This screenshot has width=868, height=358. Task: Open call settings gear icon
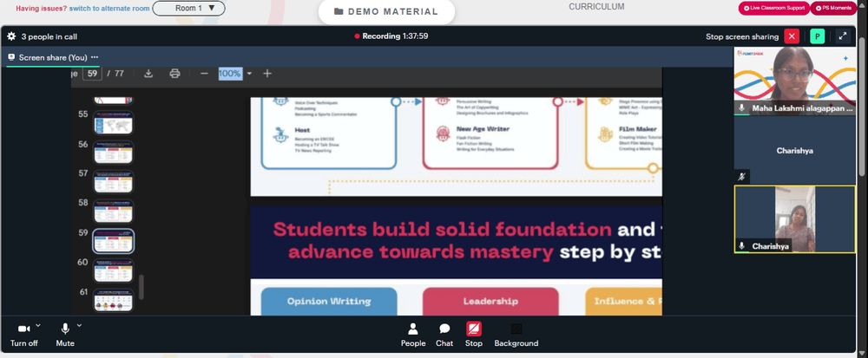[x=11, y=36]
